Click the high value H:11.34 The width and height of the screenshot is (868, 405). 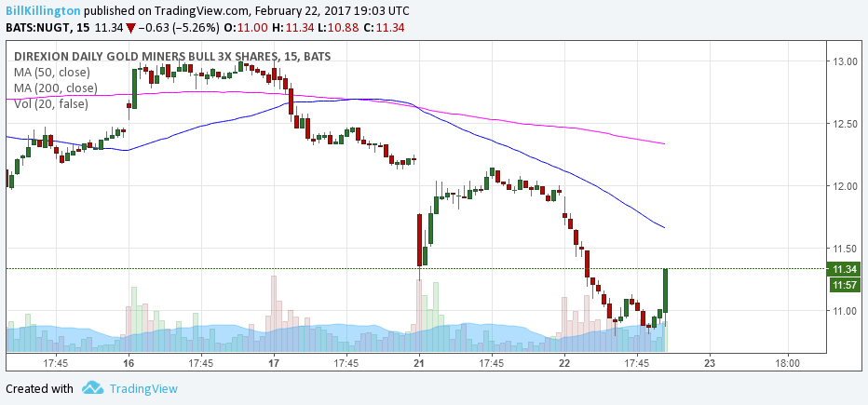(x=294, y=27)
